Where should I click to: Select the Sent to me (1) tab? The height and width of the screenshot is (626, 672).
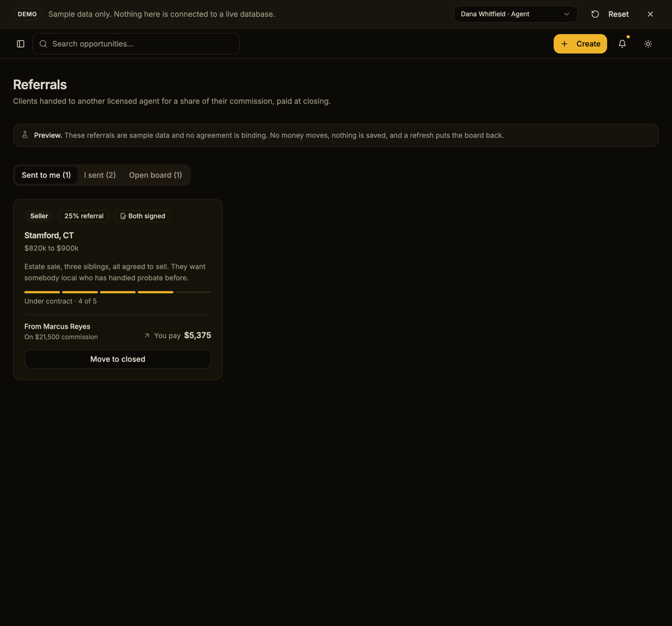click(46, 175)
